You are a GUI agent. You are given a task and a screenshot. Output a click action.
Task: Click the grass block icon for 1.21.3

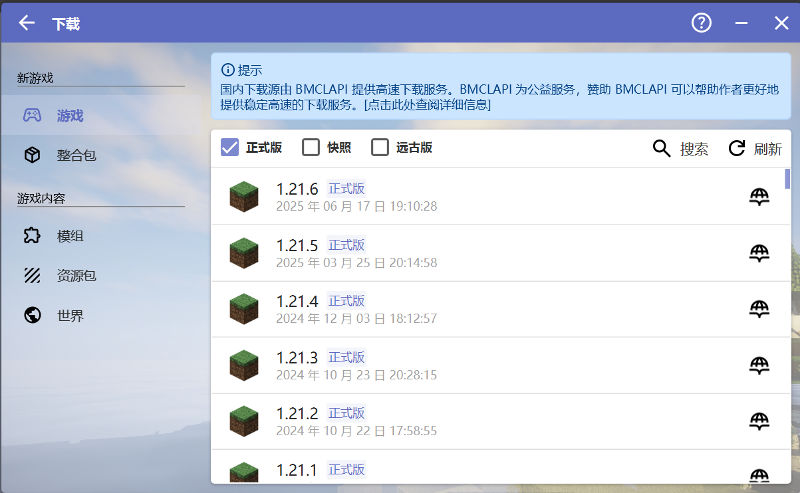[x=244, y=365]
